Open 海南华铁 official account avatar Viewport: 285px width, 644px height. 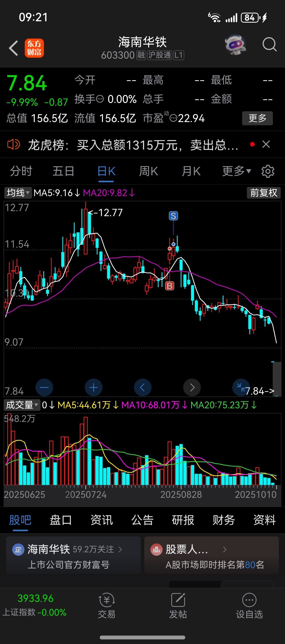click(18, 550)
